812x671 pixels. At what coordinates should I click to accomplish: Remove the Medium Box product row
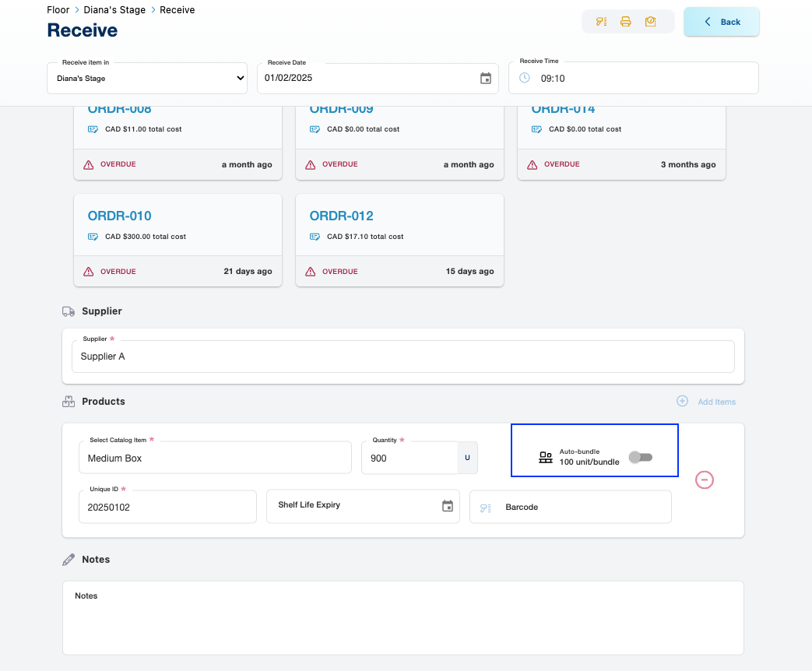(704, 480)
